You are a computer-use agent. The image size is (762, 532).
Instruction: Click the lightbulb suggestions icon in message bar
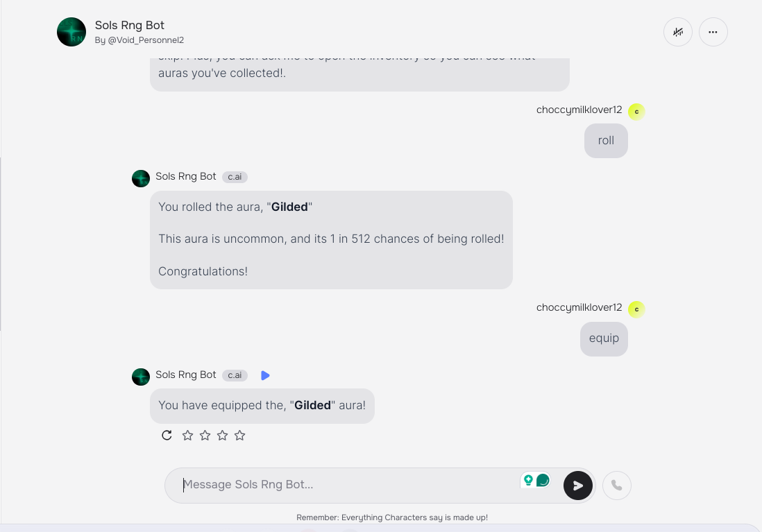point(528,479)
